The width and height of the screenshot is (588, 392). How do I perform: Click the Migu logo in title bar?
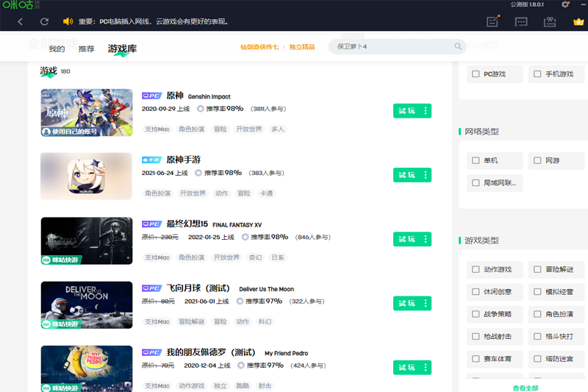(x=21, y=5)
